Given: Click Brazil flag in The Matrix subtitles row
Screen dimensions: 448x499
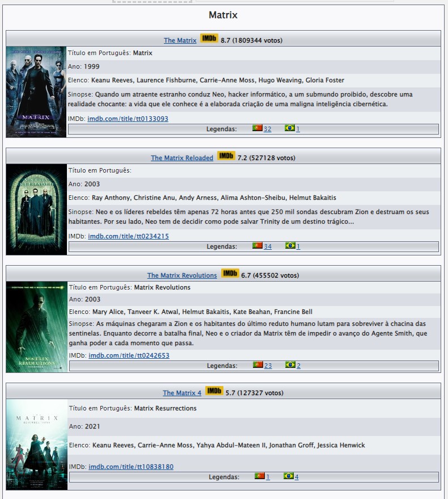Looking at the screenshot, I should point(290,128).
